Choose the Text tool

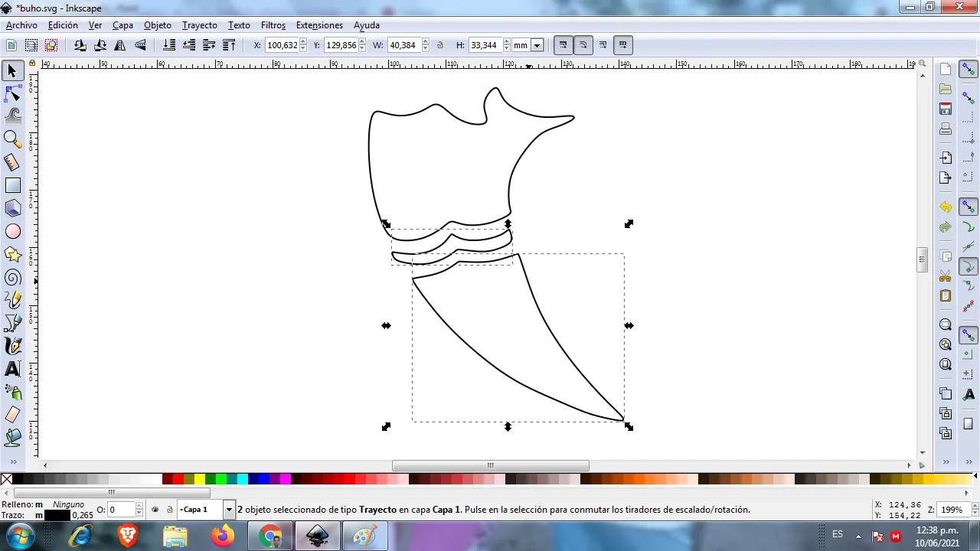(12, 369)
